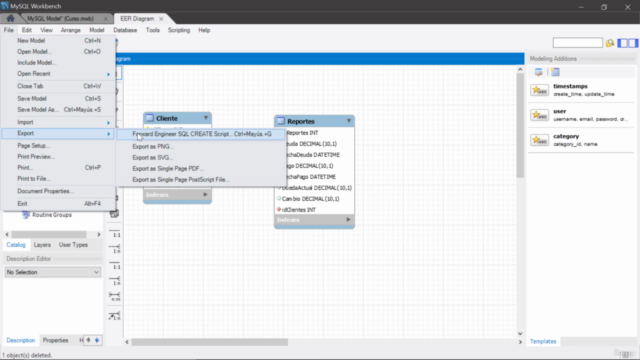Select the relationship using existing columns tool
Screen dimensions: 640x360
coord(115,316)
